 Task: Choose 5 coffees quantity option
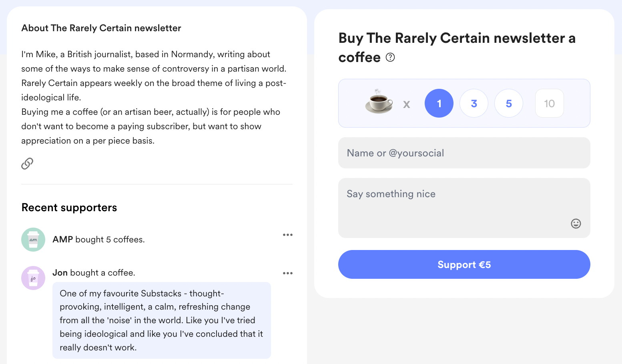(x=509, y=103)
